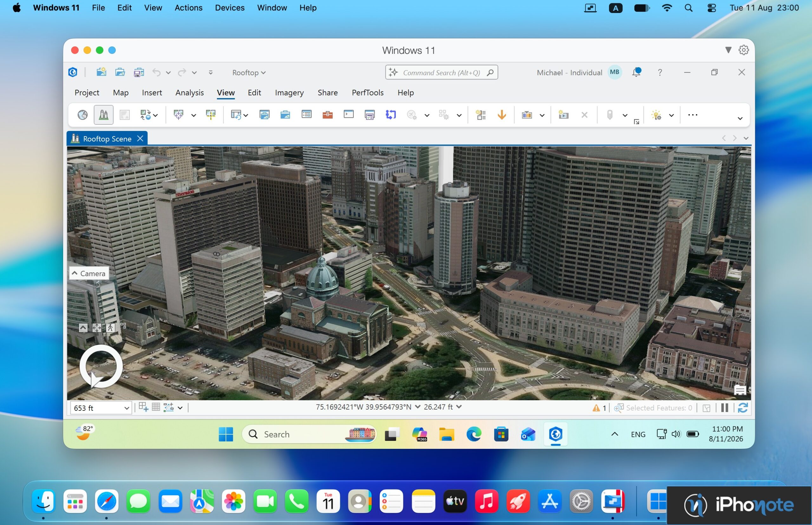Click the thumbnail list icon with sparkle
The image size is (812, 525).
pos(481,115)
